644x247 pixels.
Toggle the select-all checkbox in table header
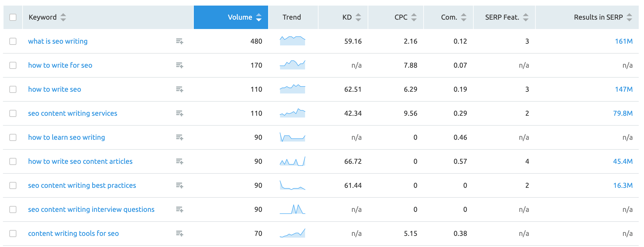point(13,17)
